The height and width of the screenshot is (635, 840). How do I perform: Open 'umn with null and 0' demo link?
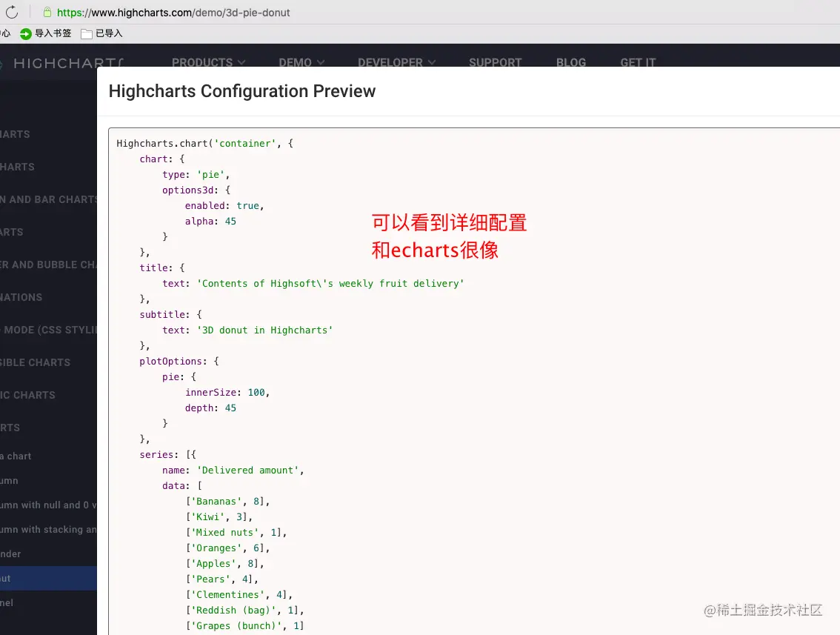49,505
